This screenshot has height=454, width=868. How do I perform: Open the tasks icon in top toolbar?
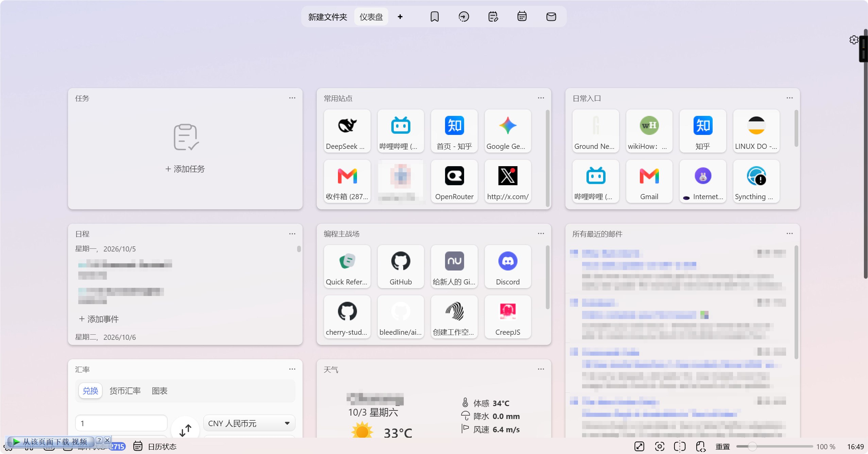pyautogui.click(x=493, y=17)
